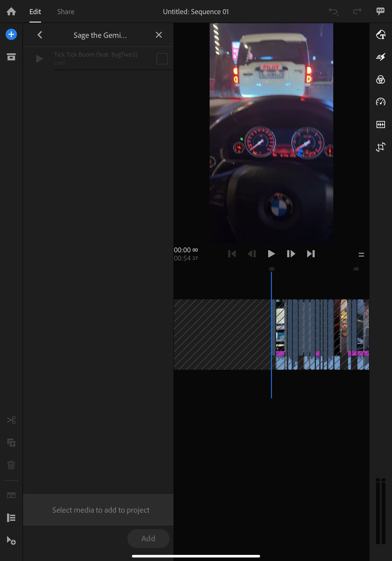Switch to the Edit tab
Screen dimensions: 392x561
click(35, 12)
